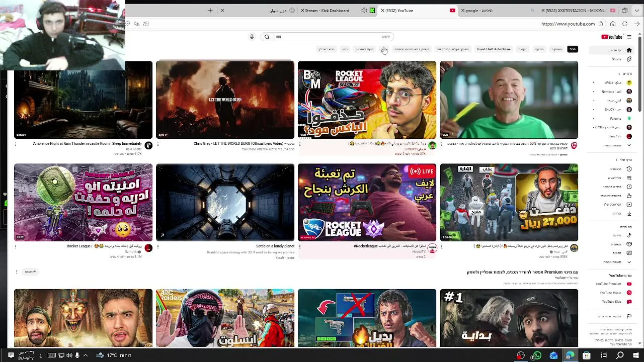644x362 pixels.
Task: Click the browser back arrow
Action: coord(637,24)
